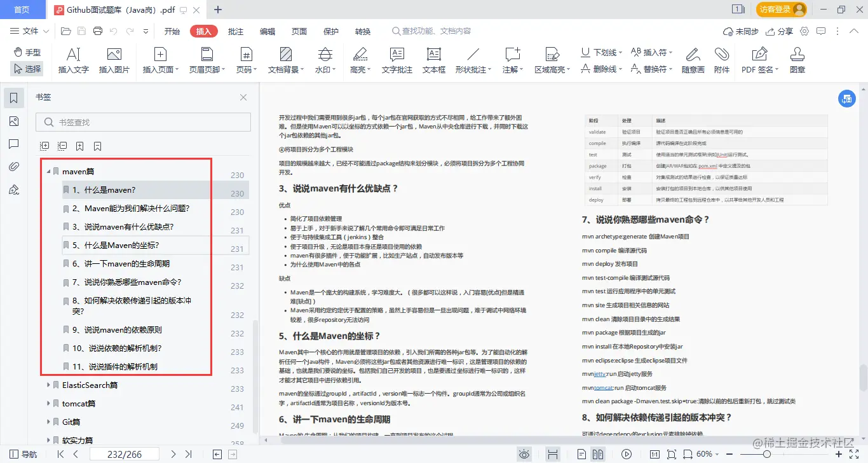The width and height of the screenshot is (868, 463).
Task: Select the 插入图片 (insert picture) tool
Action: (x=114, y=60)
